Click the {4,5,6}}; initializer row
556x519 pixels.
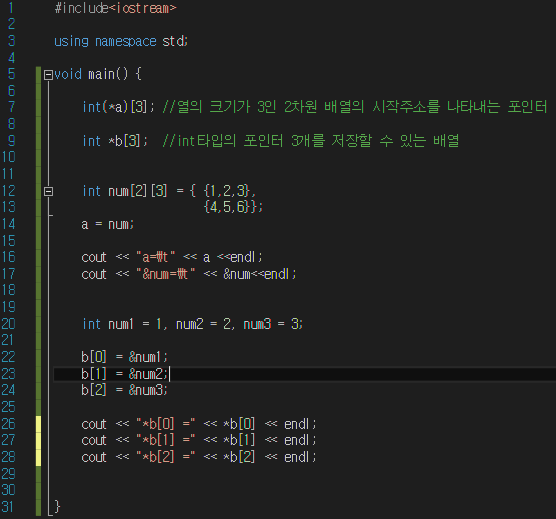(233, 207)
